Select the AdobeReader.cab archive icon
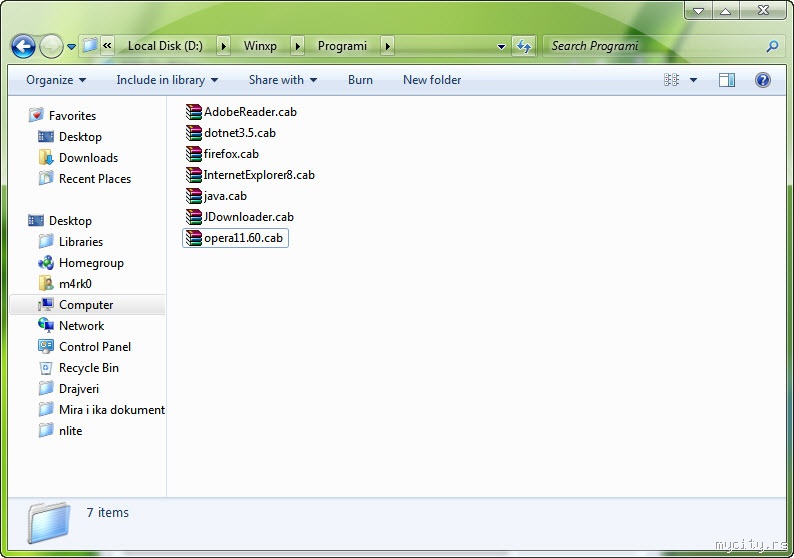This screenshot has height=558, width=794. (193, 112)
